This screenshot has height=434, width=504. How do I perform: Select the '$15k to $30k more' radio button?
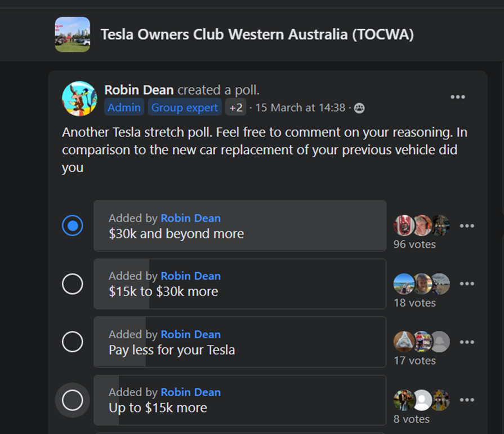[x=72, y=284]
